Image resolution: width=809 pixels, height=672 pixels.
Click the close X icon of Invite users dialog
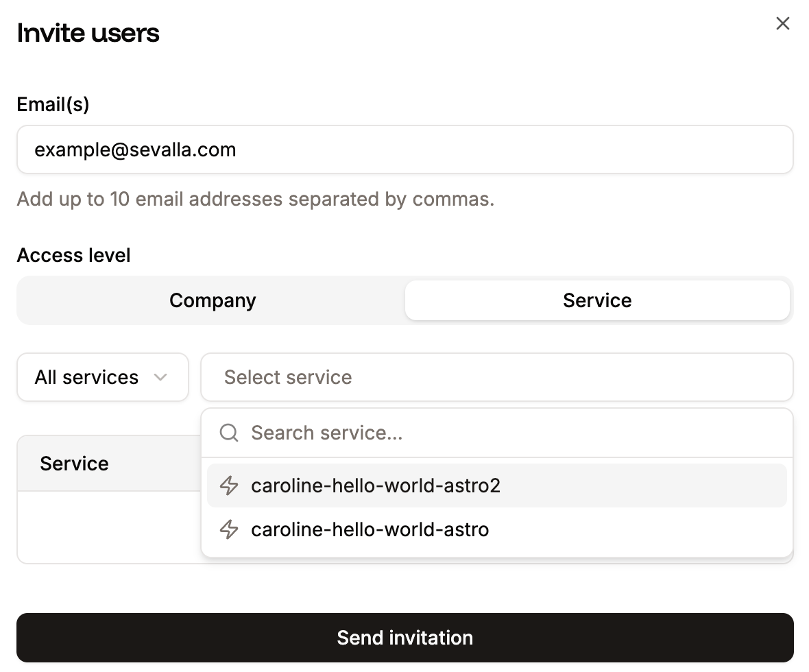click(782, 23)
